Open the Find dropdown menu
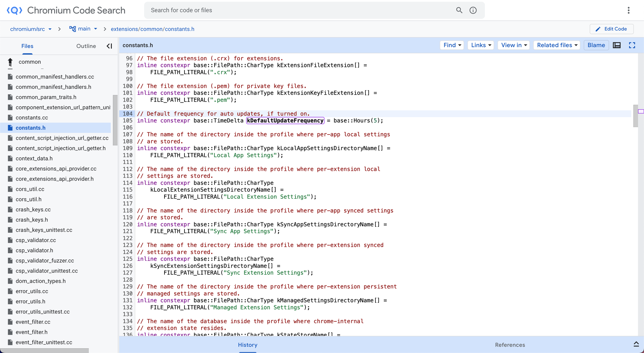Screen dimensions: 644x353 [452, 45]
